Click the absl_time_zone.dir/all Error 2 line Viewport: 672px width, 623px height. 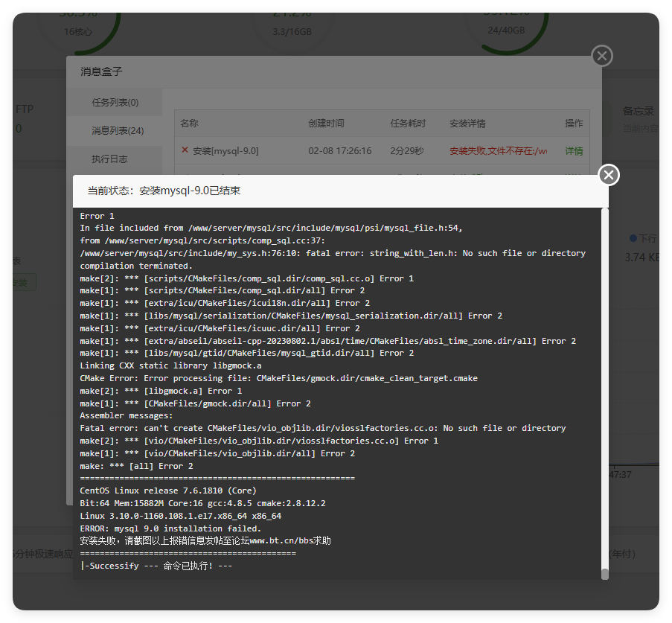(328, 342)
